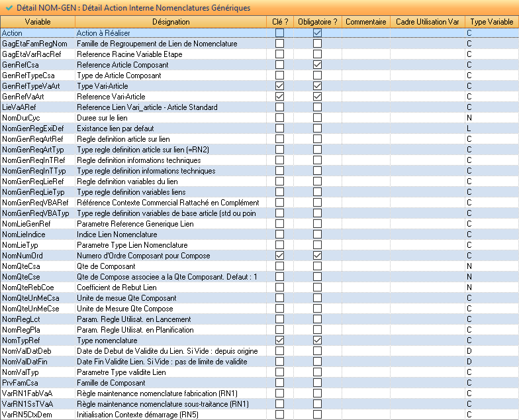The height and width of the screenshot is (420, 519).
Task: Click the Obligatoire ? column header
Action: (317, 22)
